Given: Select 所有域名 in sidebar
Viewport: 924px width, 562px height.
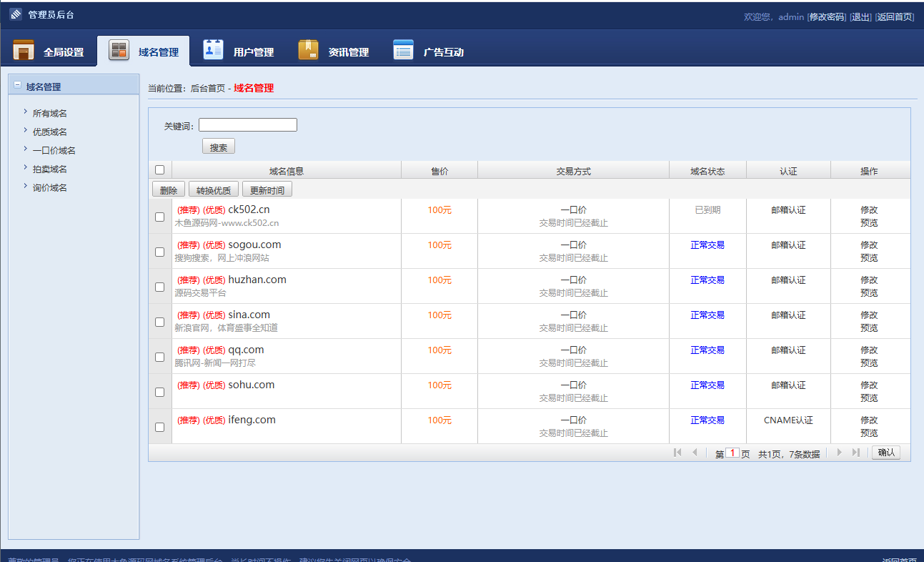Looking at the screenshot, I should tap(50, 113).
